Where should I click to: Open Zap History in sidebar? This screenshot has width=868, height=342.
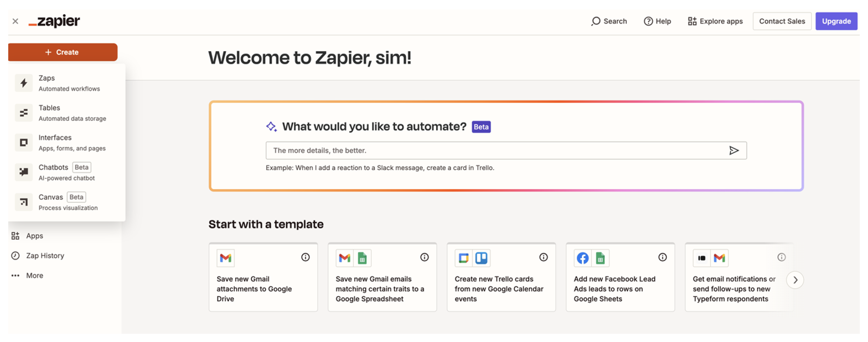tap(44, 256)
